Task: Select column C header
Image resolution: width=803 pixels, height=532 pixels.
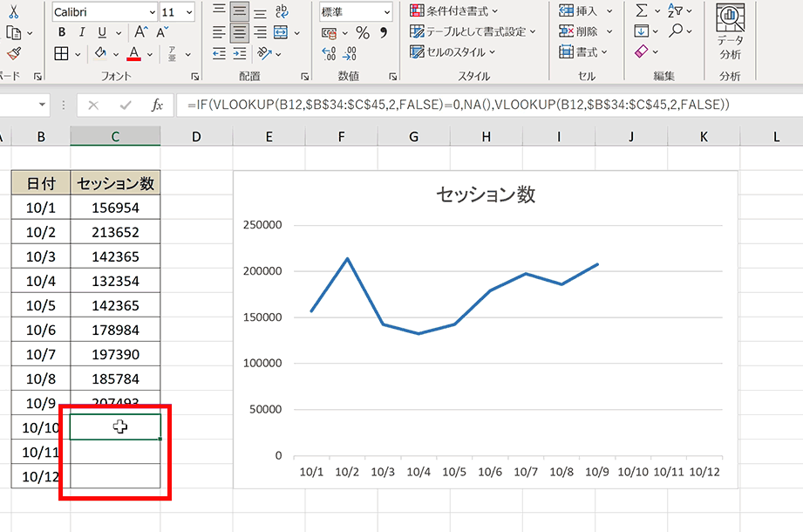Action: coord(115,137)
